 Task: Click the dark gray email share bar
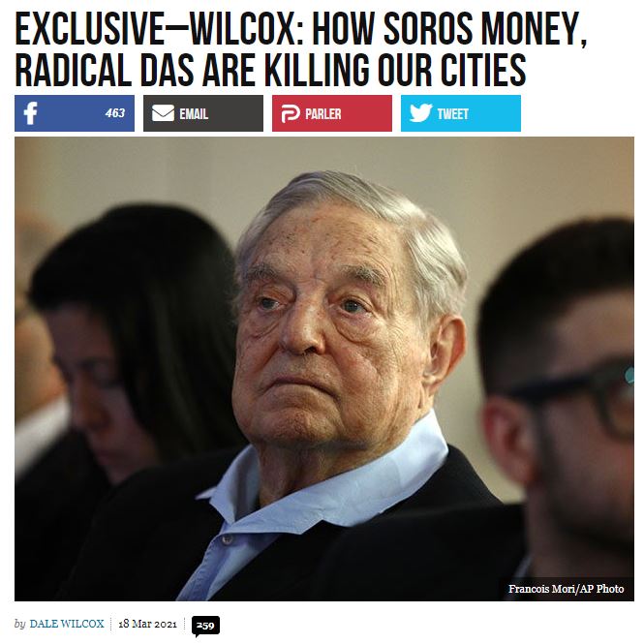203,113
